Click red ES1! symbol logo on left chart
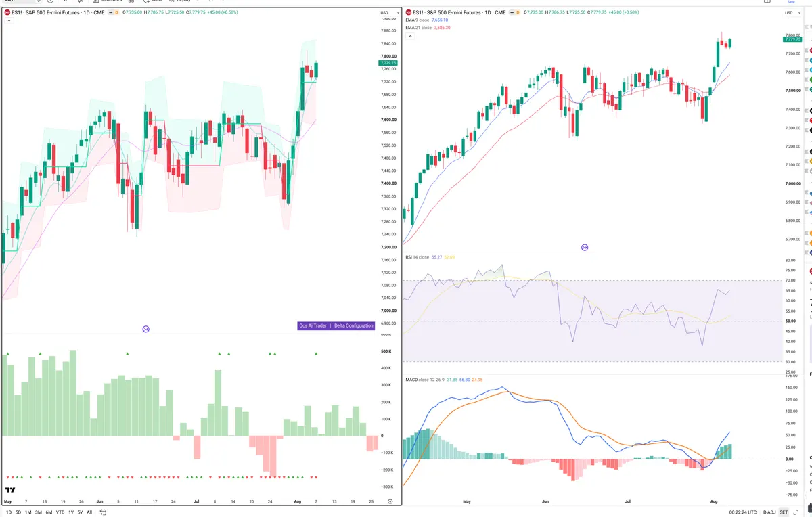Image resolution: width=812 pixels, height=517 pixels. [7, 12]
